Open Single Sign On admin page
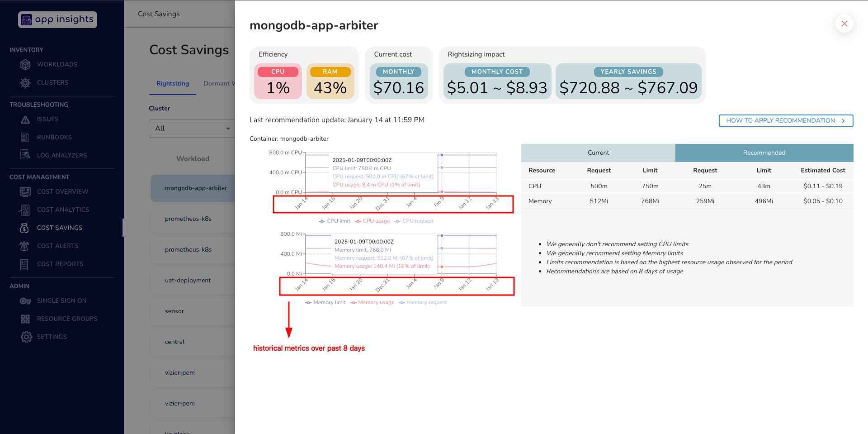The width and height of the screenshot is (868, 434). tap(61, 300)
